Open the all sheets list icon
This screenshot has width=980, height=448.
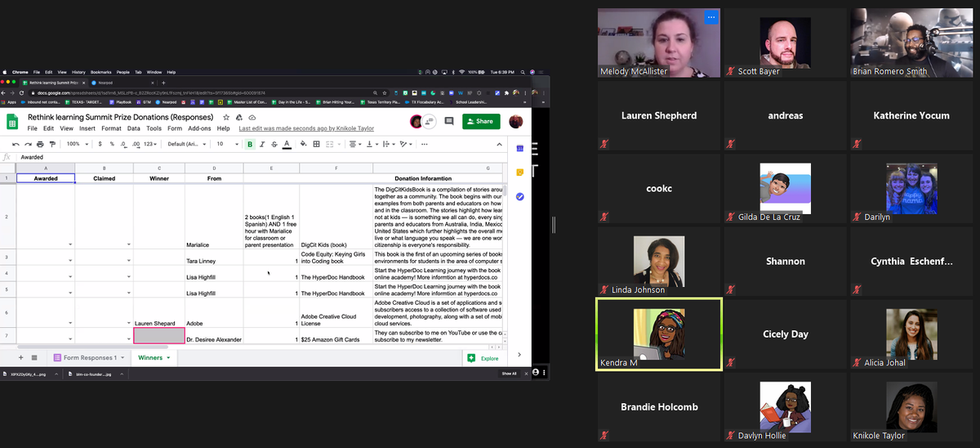pyautogui.click(x=34, y=357)
